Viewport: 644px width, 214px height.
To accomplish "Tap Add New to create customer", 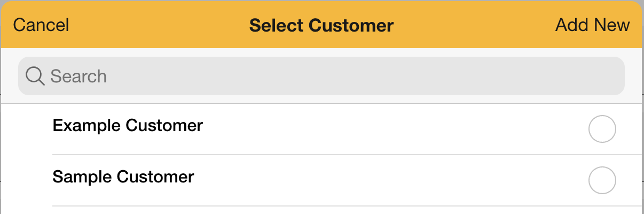I will (x=592, y=25).
